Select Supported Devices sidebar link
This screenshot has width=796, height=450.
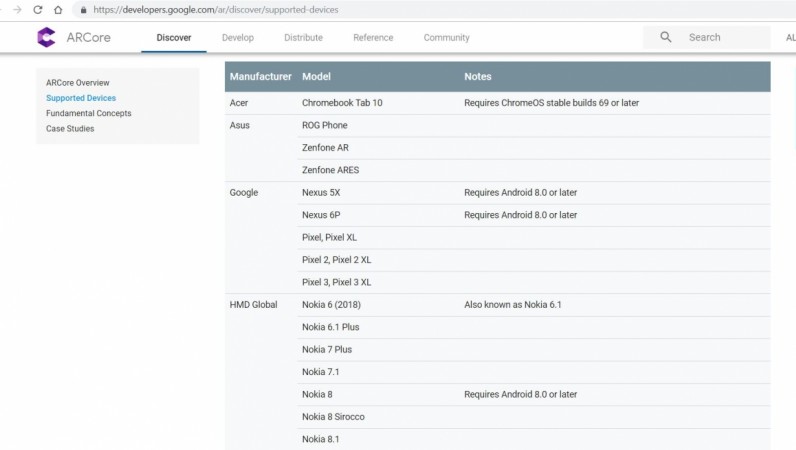[81, 98]
